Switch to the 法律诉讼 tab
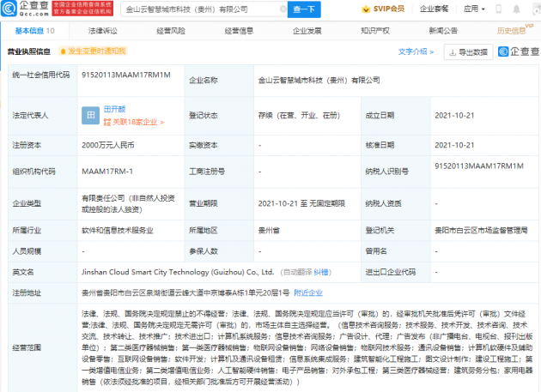This screenshot has width=541, height=392. pyautogui.click(x=102, y=30)
